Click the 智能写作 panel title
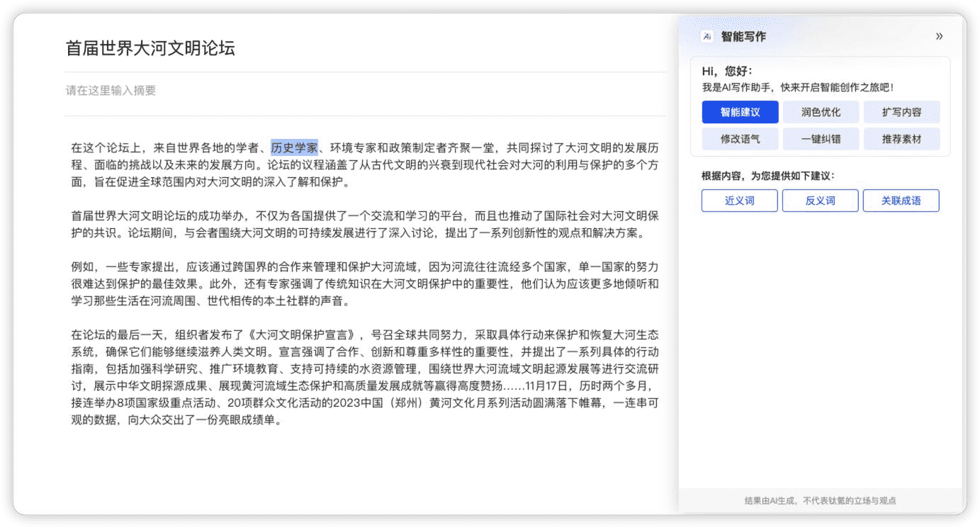Viewport: 980px width, 528px height. click(743, 36)
